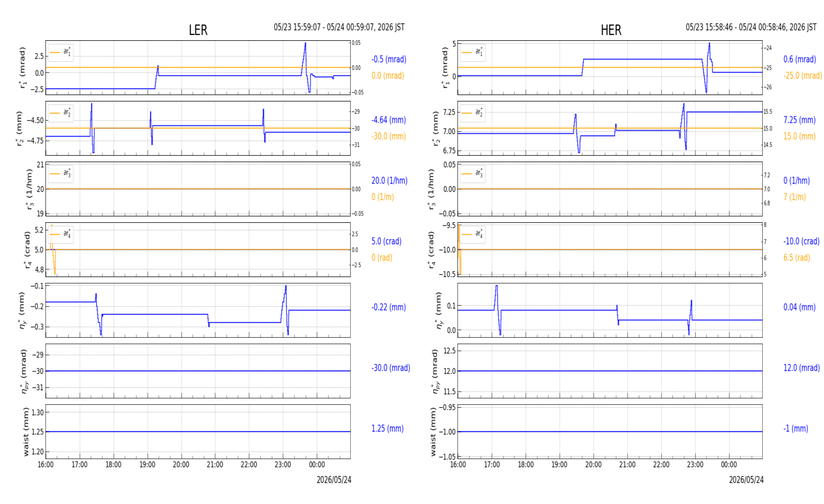Click the ∂r2* legend in HER plot
The height and width of the screenshot is (504, 824).
(x=473, y=113)
